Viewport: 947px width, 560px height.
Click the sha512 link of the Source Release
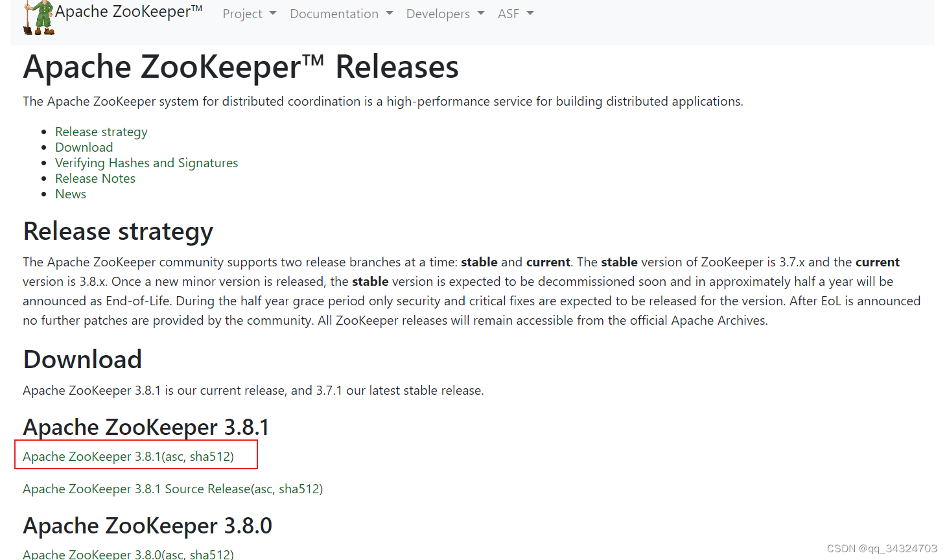click(299, 489)
